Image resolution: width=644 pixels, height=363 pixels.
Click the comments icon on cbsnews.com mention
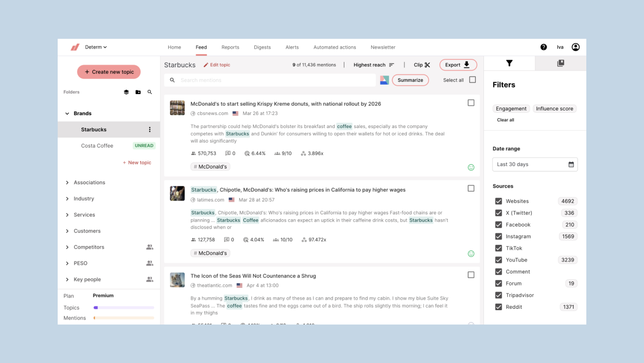click(228, 154)
